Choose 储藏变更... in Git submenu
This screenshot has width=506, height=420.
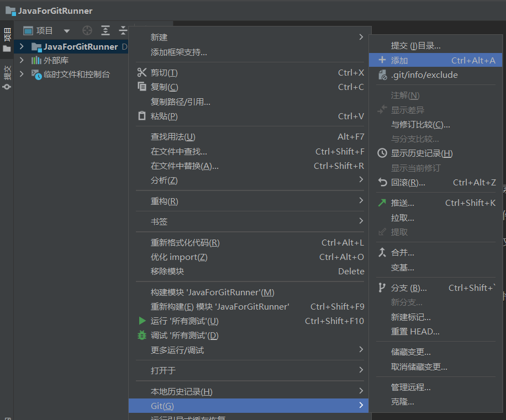[x=436, y=352]
